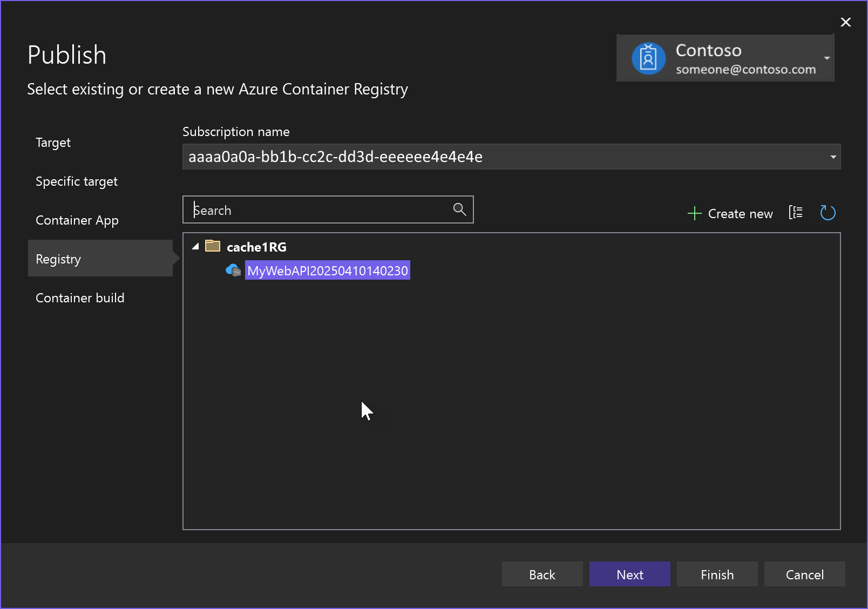Click the green plus icon for Create new
868x609 pixels.
694,213
